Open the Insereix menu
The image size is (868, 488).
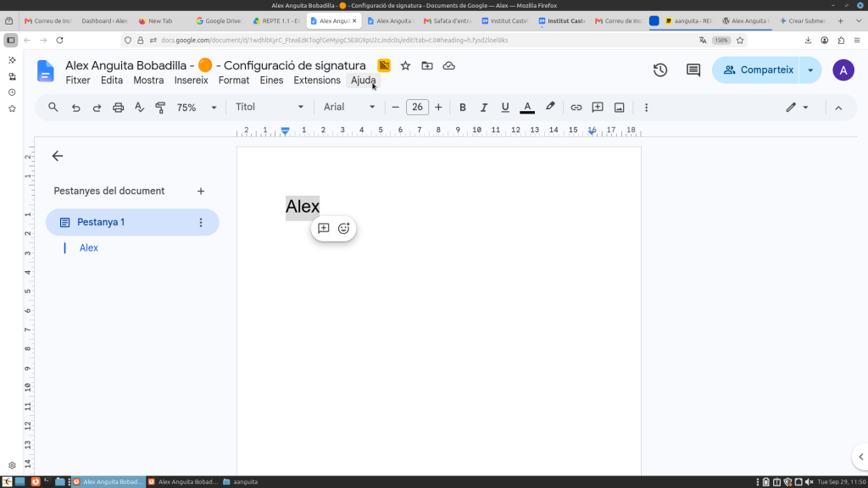[x=191, y=80]
